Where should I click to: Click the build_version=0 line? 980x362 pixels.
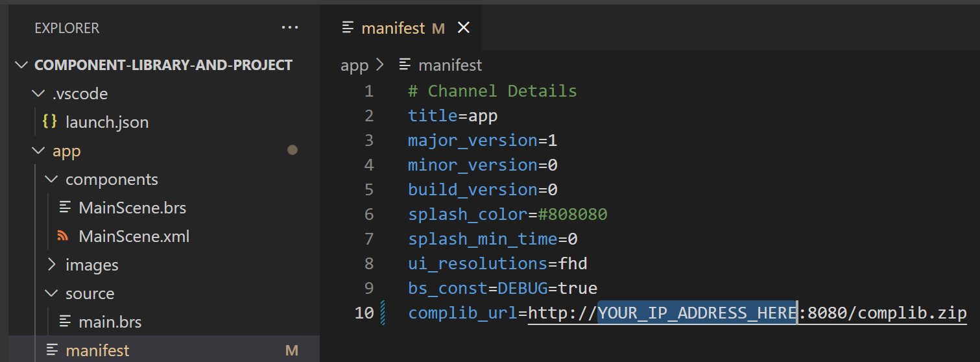[x=483, y=189]
